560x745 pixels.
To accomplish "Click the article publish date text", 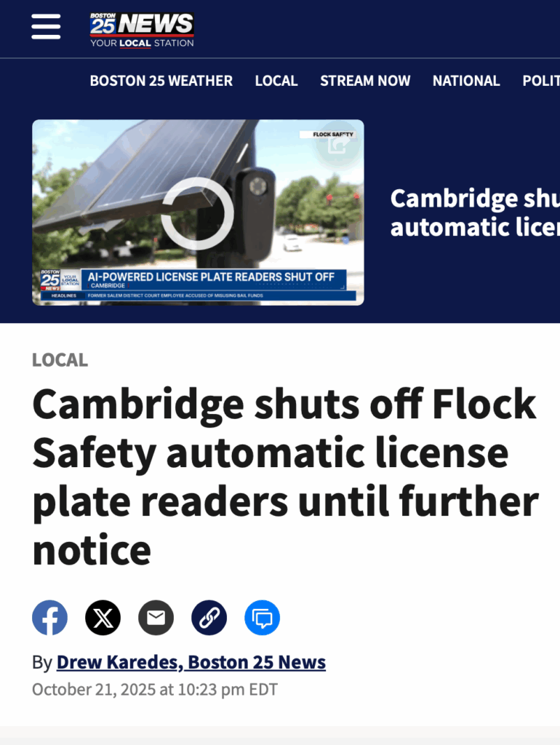I will coord(155,690).
